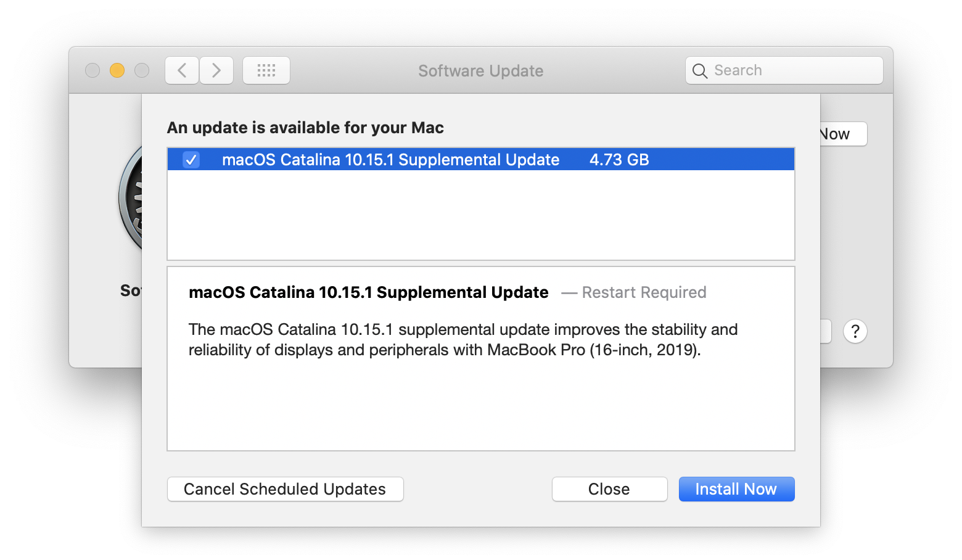Screen dimensions: 962x560
Task: Uncheck the macOS Catalina 10.15.1 update checkbox
Action: (191, 160)
